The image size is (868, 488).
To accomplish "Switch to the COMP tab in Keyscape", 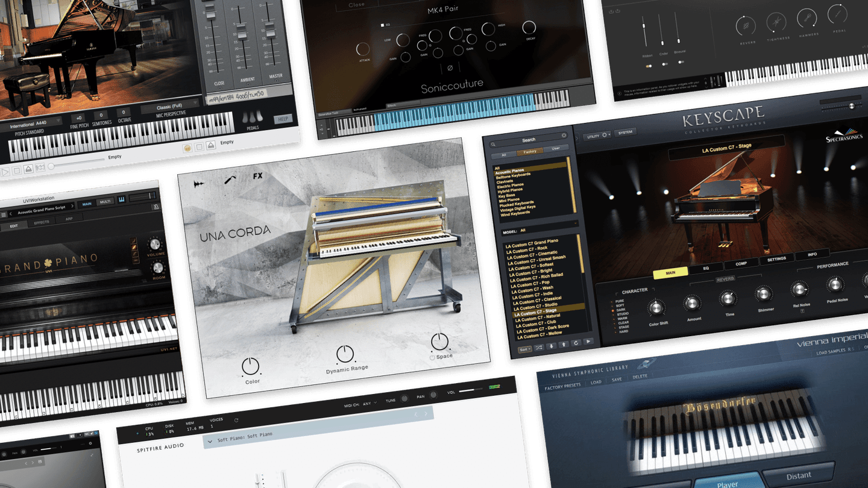I will pos(741,264).
